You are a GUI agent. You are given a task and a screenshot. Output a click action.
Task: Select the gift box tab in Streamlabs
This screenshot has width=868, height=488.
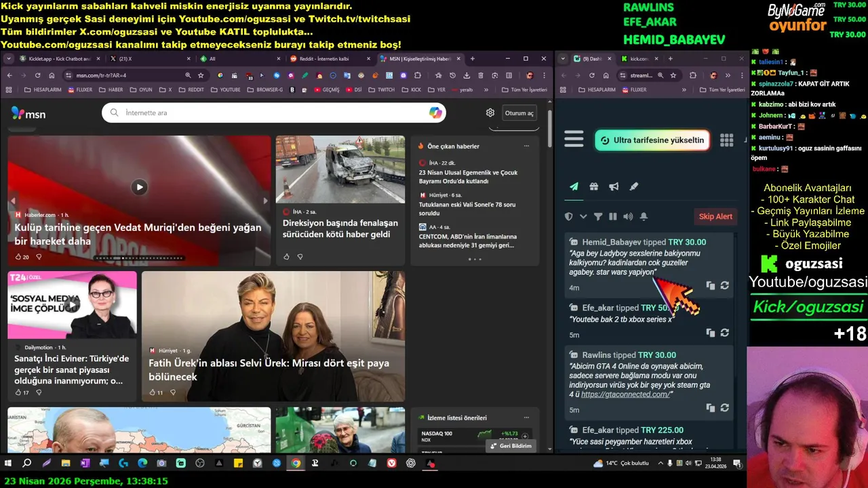coord(593,186)
